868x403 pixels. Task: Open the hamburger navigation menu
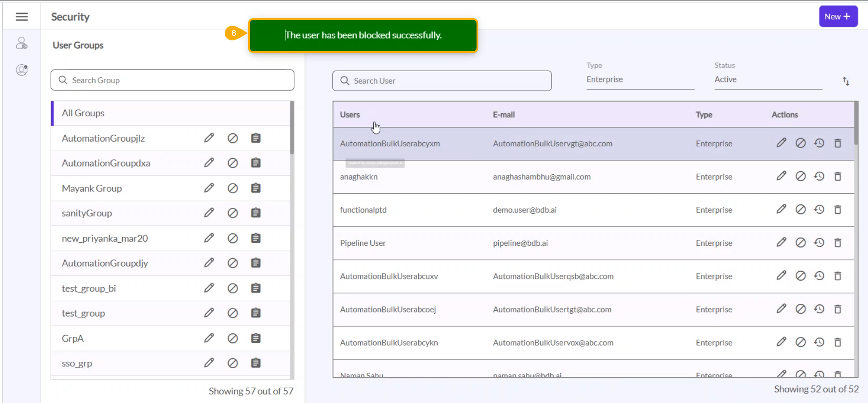(22, 17)
